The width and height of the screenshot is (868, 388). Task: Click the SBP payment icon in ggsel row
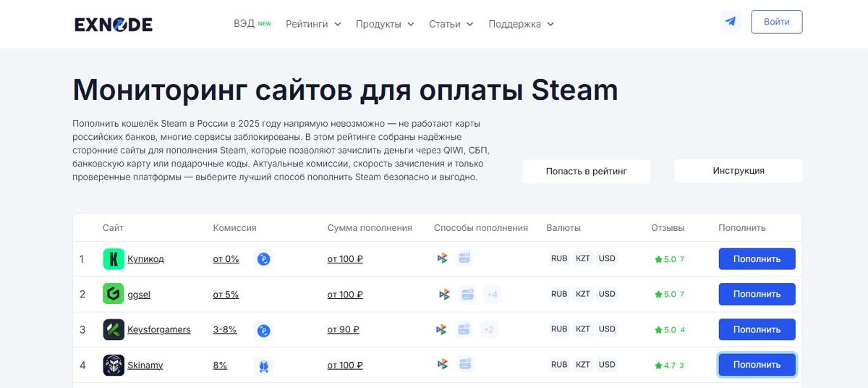tap(445, 294)
